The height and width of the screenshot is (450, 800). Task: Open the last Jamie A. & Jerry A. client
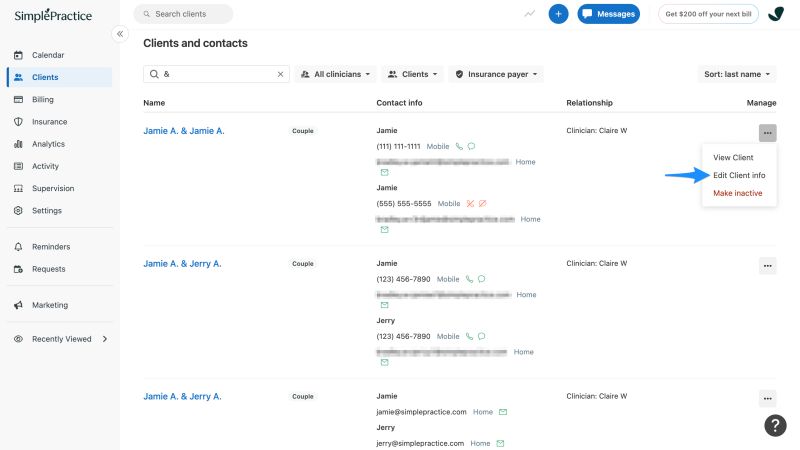click(182, 396)
